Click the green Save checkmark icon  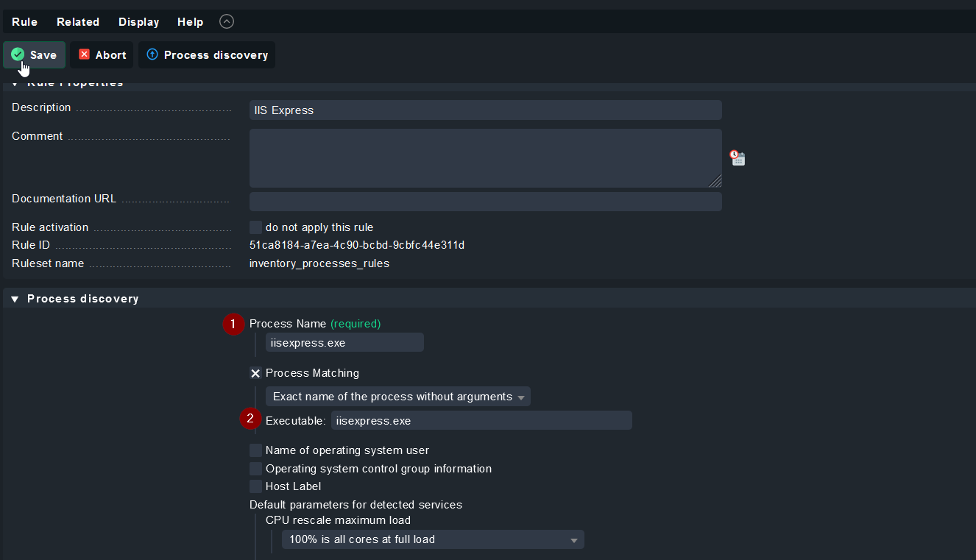click(18, 54)
